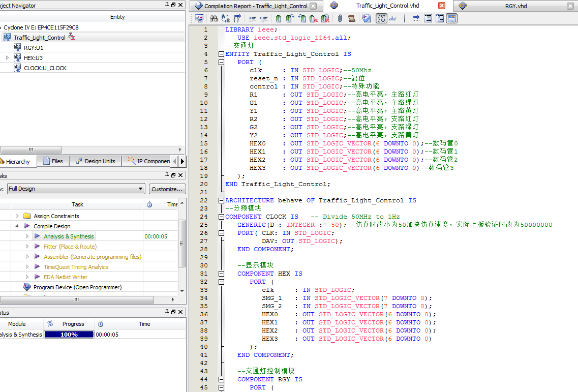This screenshot has height=392, width=578.
Task: Open the Files tab in Project Navigator
Action: click(53, 161)
